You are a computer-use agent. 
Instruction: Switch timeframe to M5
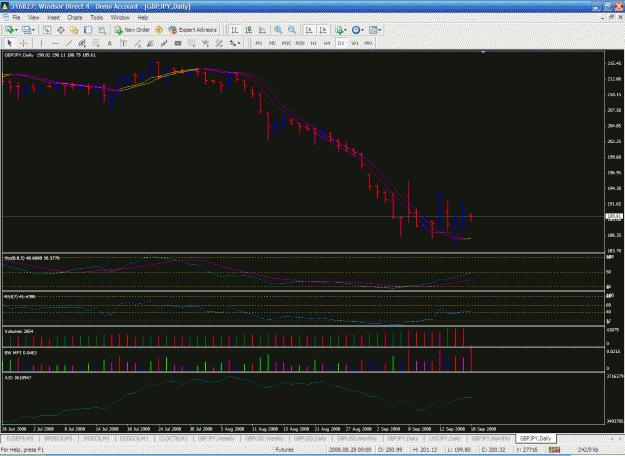tap(273, 43)
